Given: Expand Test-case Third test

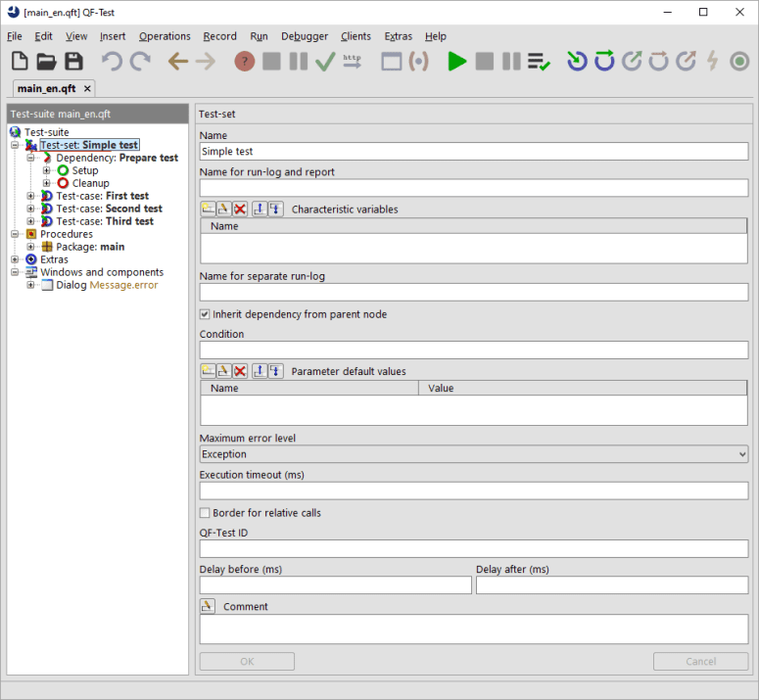Looking at the screenshot, I should click(31, 221).
